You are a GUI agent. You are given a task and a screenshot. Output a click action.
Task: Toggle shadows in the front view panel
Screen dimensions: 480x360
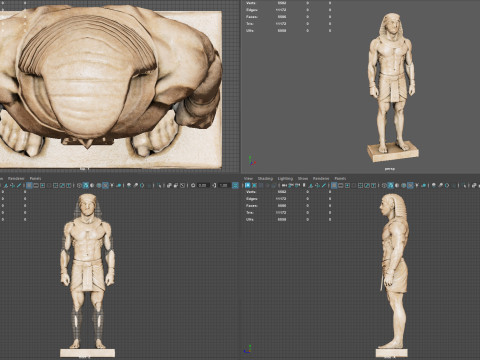(119, 185)
